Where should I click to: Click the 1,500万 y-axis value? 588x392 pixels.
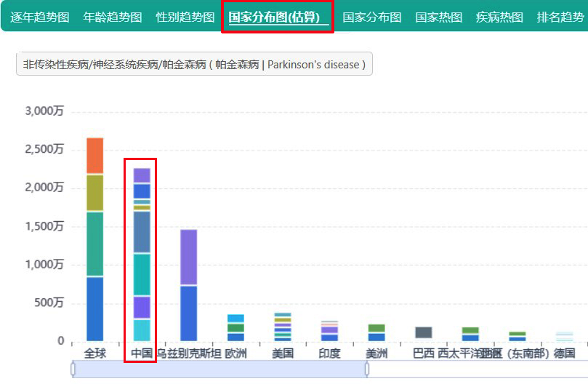44,226
